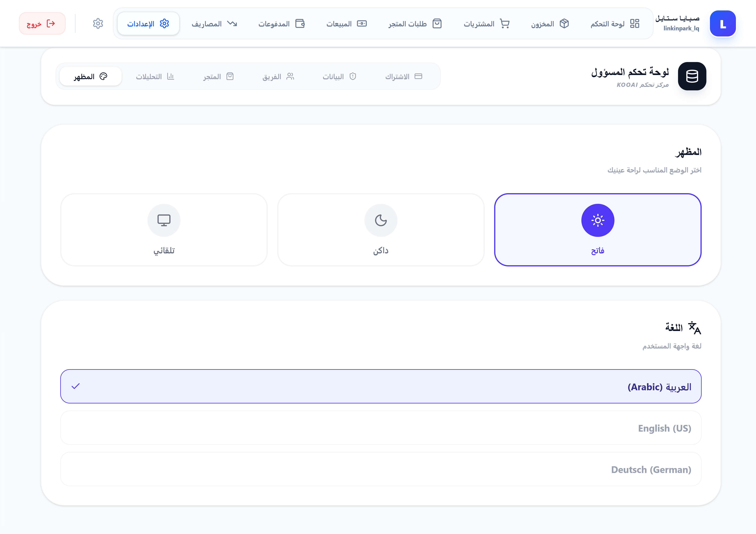Screen dimensions: 756x534
Task: Select the فاتح light theme card
Action: tap(598, 230)
